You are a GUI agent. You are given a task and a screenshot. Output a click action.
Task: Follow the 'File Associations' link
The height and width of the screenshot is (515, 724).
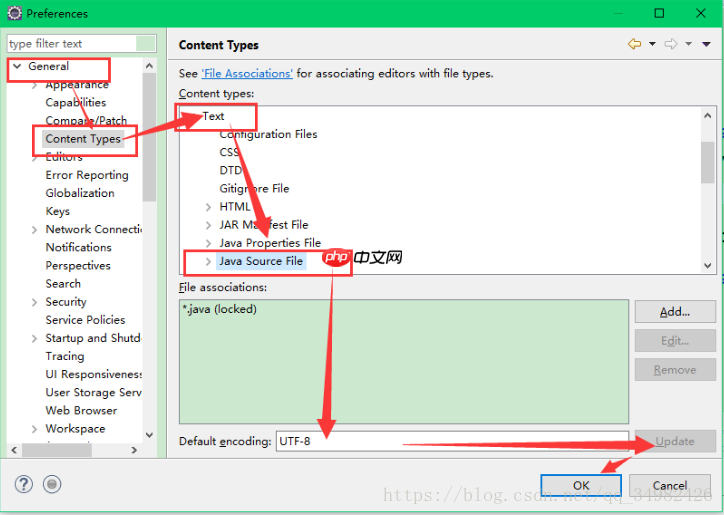click(x=247, y=73)
